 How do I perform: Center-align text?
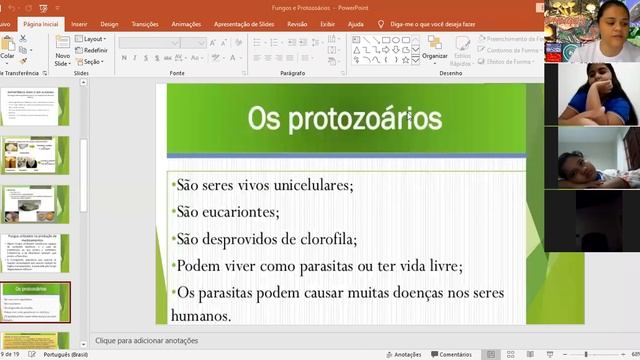(268, 58)
